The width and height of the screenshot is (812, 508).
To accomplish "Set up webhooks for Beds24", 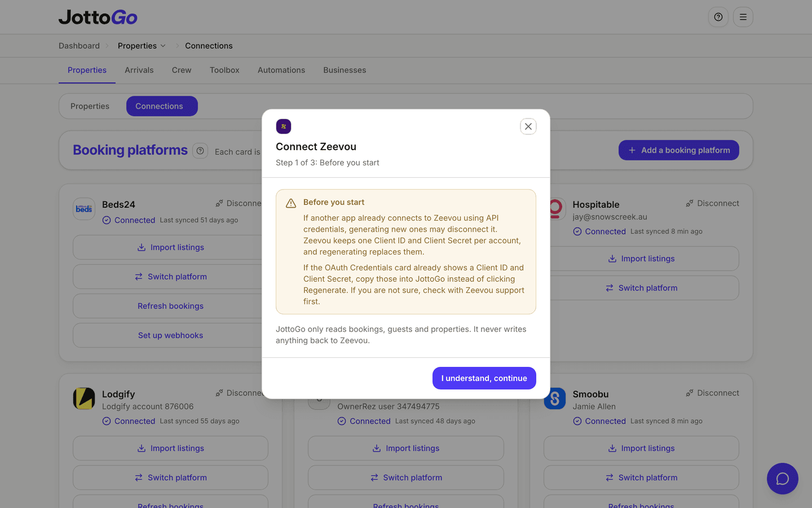I will point(170,335).
